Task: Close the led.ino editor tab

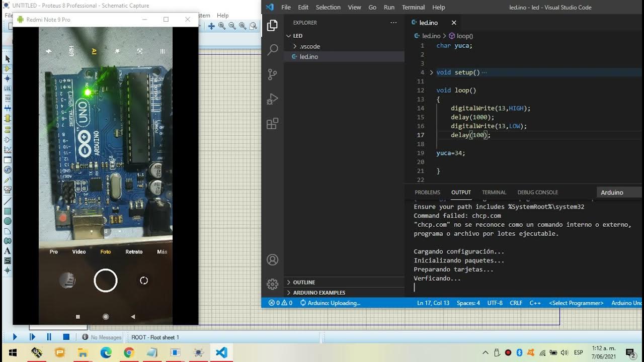Action: tap(454, 23)
